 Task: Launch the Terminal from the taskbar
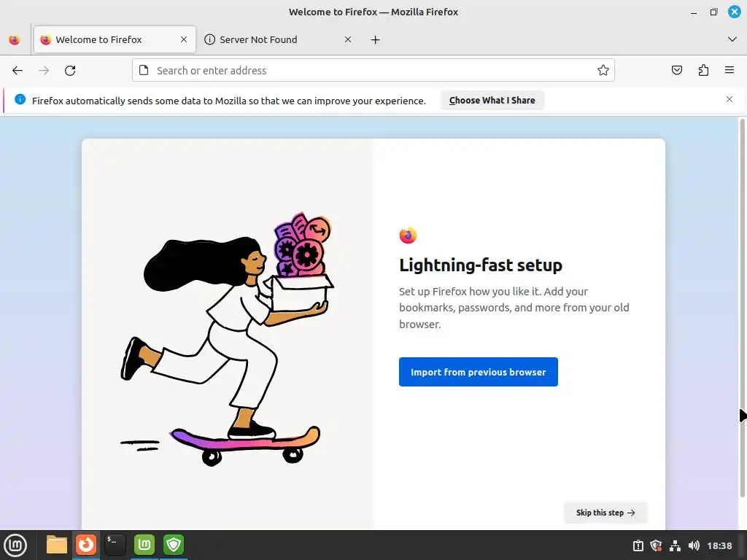[115, 545]
